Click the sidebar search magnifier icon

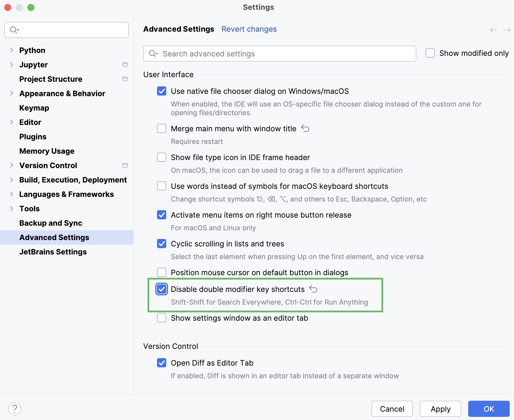pos(14,30)
